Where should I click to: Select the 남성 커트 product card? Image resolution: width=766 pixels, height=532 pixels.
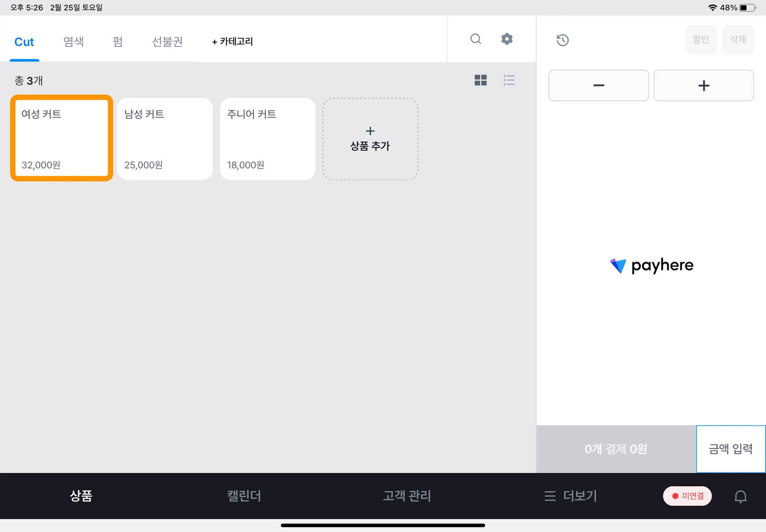165,139
